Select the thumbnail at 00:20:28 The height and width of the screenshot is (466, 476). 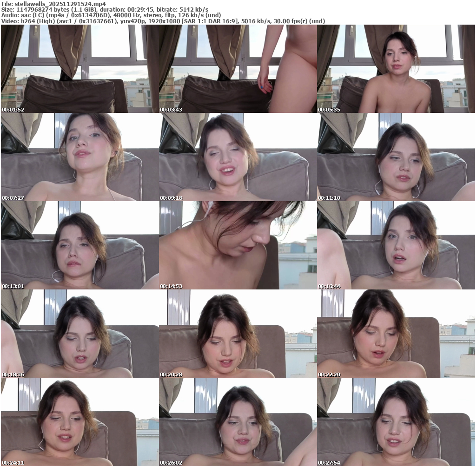click(x=238, y=334)
